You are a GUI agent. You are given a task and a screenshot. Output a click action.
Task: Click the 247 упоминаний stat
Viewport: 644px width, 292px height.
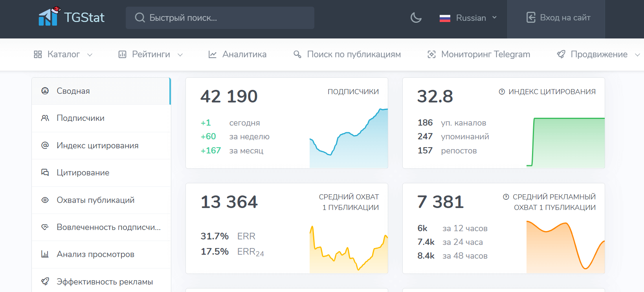(x=453, y=137)
